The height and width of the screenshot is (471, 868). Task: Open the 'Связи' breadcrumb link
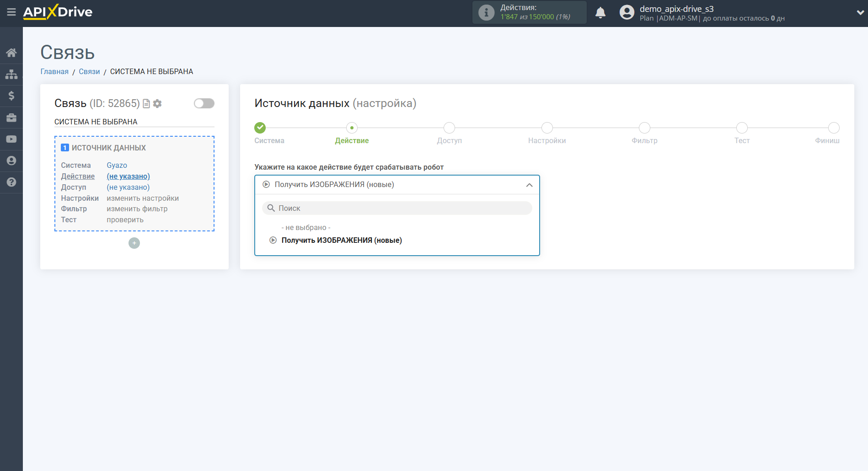(89, 72)
